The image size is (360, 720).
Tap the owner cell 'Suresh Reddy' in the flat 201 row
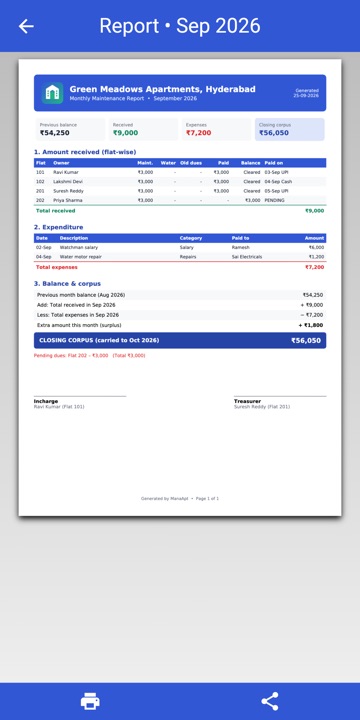tap(68, 191)
